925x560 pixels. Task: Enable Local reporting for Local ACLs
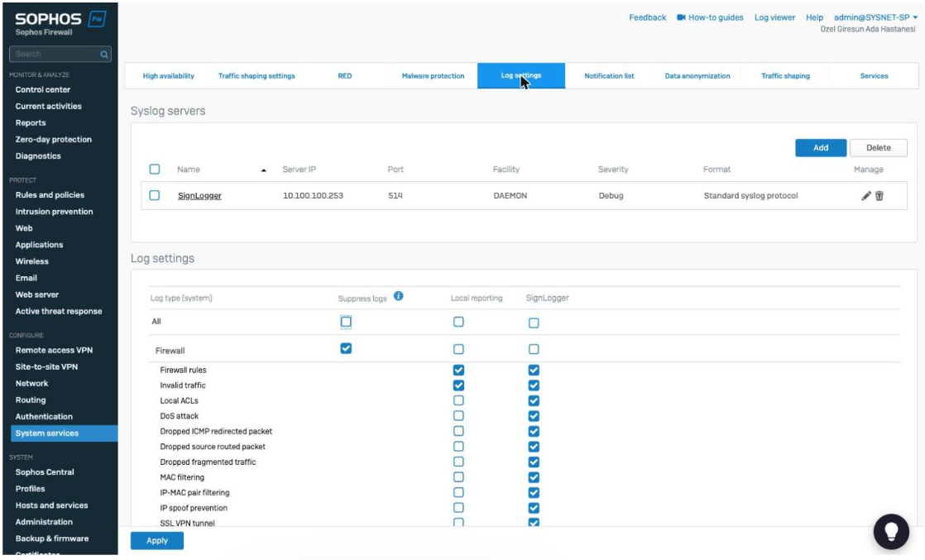pyautogui.click(x=458, y=400)
